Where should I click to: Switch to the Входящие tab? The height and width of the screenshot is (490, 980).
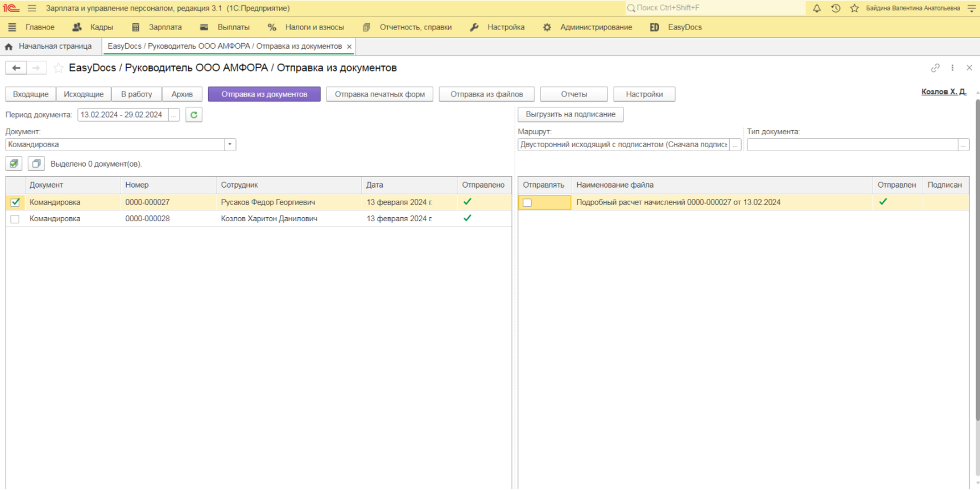(31, 94)
